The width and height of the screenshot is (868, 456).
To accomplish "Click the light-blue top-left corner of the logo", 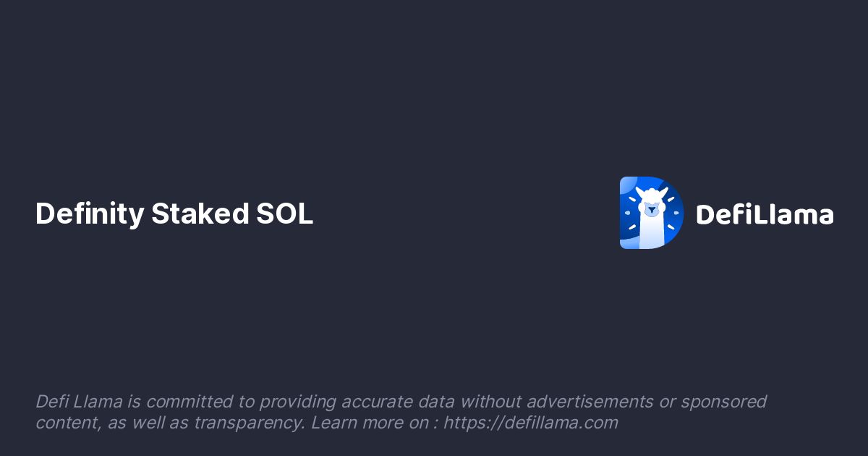I will [x=627, y=185].
